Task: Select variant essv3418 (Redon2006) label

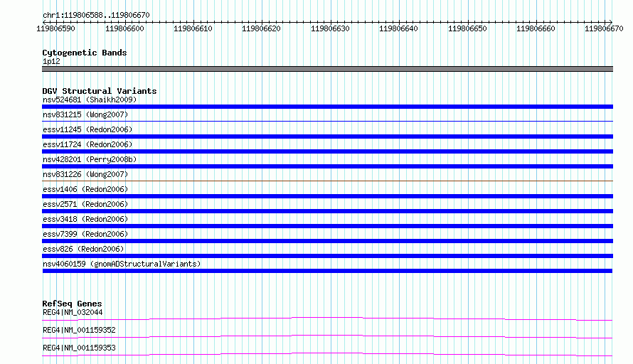Action: (85, 219)
